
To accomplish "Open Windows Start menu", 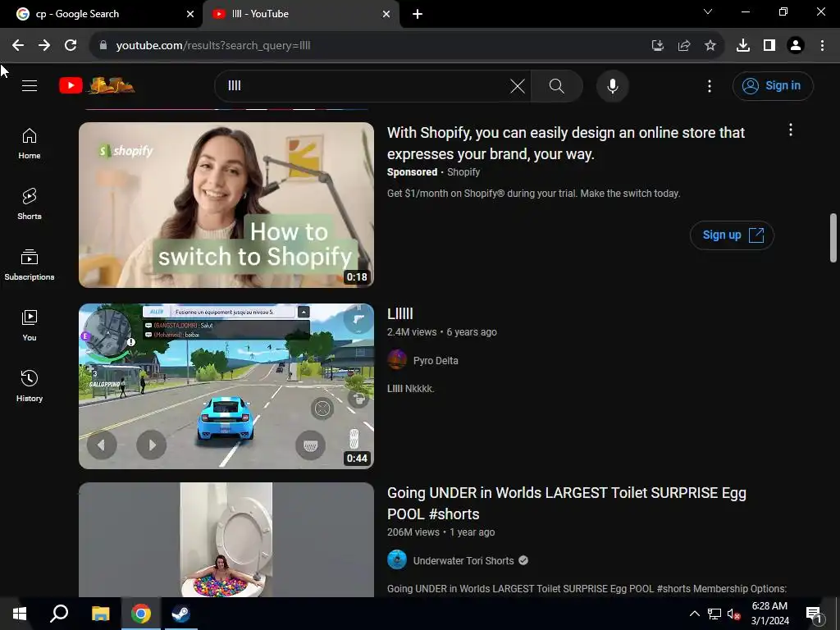I will click(x=20, y=614).
